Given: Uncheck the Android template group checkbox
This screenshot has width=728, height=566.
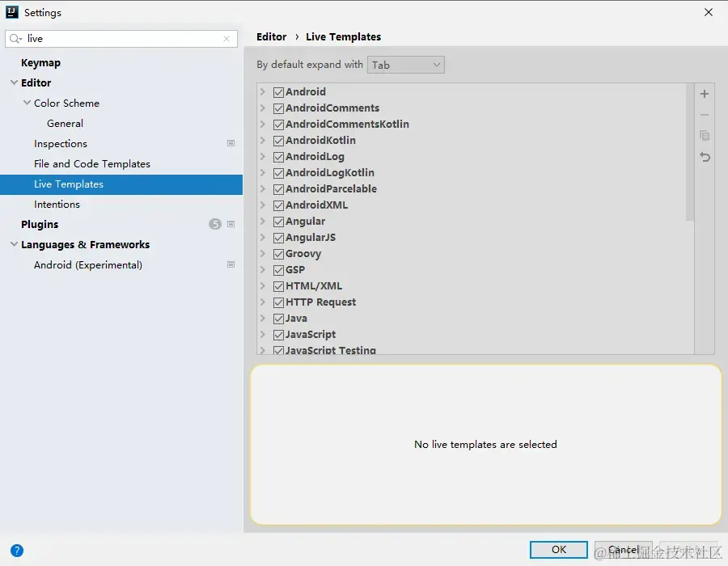Looking at the screenshot, I should [x=278, y=92].
